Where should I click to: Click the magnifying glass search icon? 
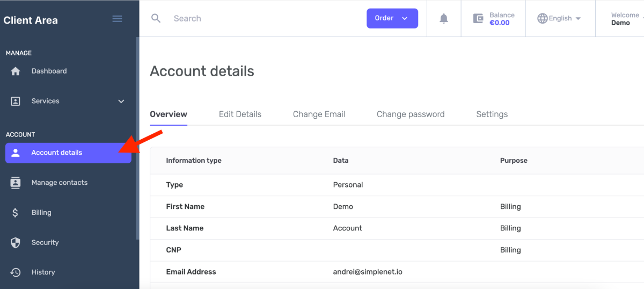(156, 18)
